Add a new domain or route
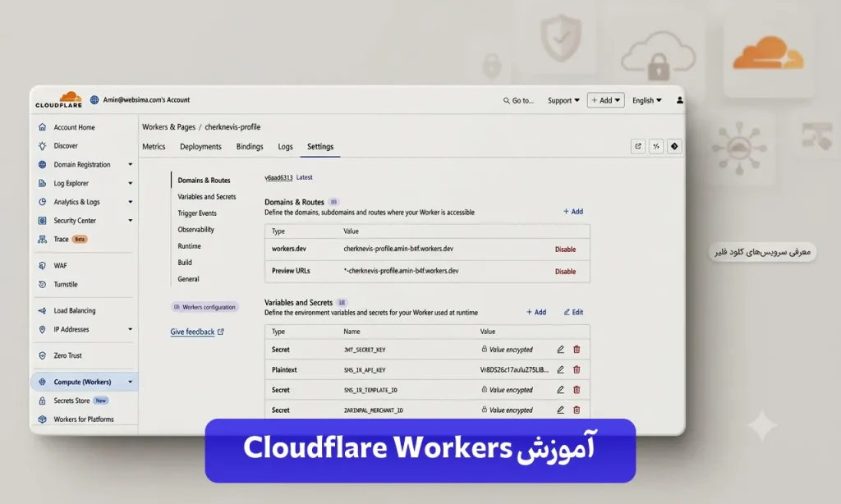This screenshot has height=504, width=841. pyautogui.click(x=572, y=212)
